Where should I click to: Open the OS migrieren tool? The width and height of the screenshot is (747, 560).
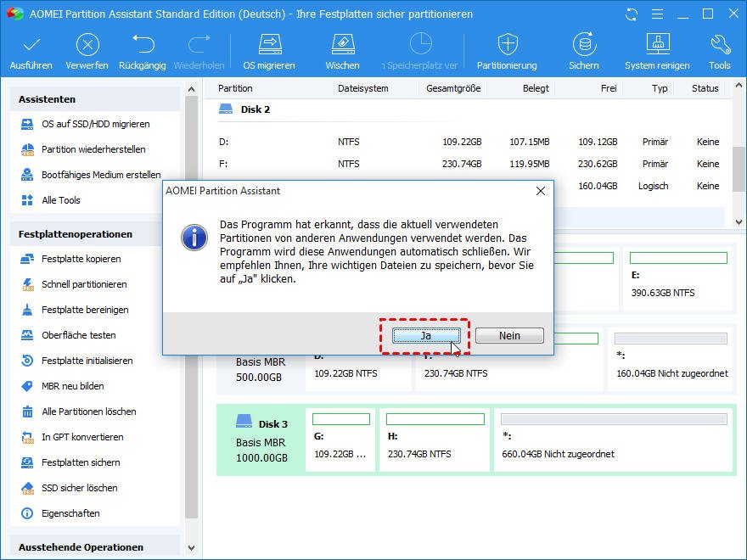[x=269, y=45]
